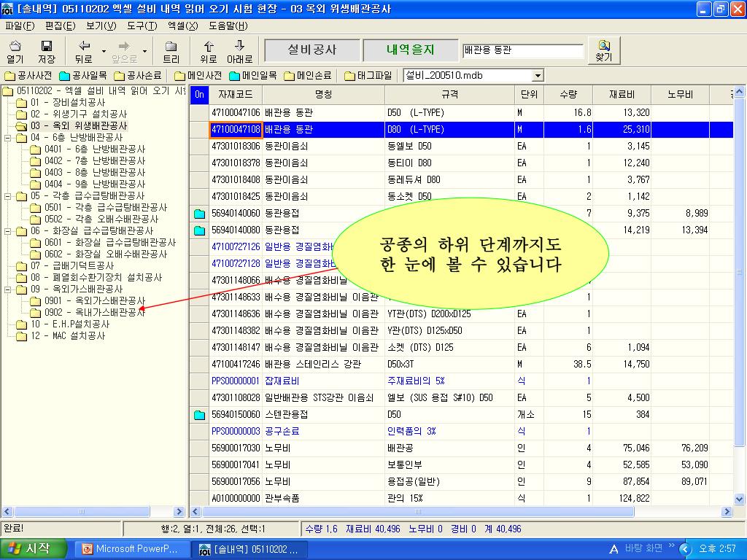Image resolution: width=747 pixels, height=560 pixels.
Task: Open the 공사손료 folder shortcut
Action: (138, 76)
